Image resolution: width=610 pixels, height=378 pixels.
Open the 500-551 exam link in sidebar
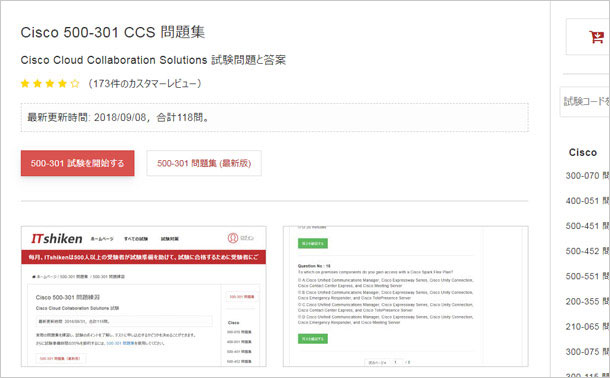[x=587, y=276]
